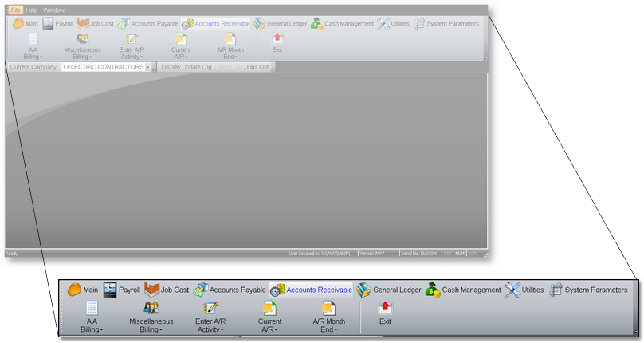Open the Payroll tab icon in the main window
The height and width of the screenshot is (343, 644).
point(48,23)
